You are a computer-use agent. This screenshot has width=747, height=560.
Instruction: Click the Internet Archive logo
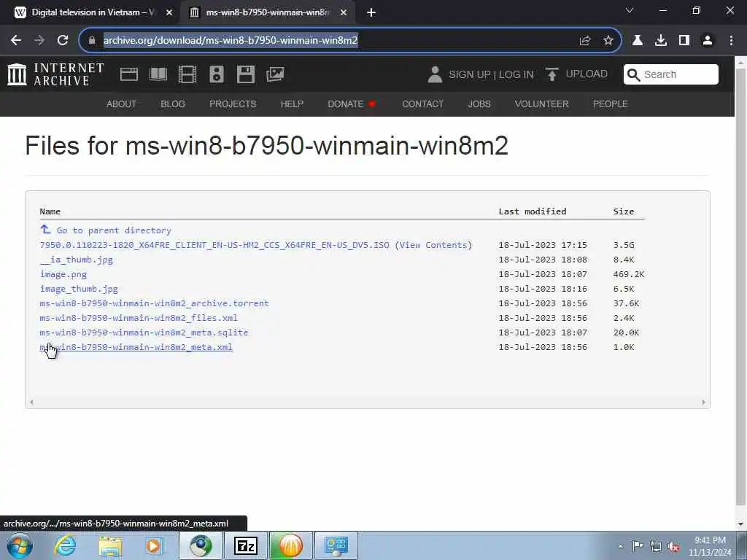tap(55, 74)
